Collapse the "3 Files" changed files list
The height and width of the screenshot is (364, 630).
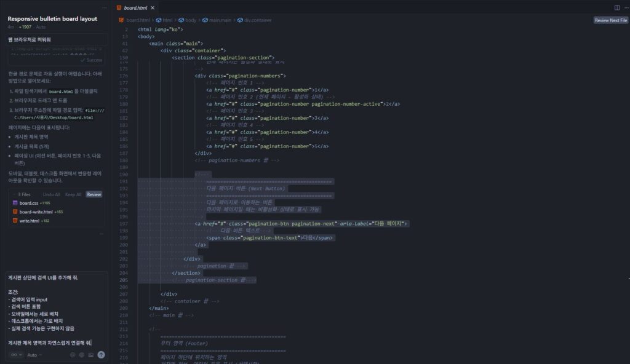[x=14, y=194]
